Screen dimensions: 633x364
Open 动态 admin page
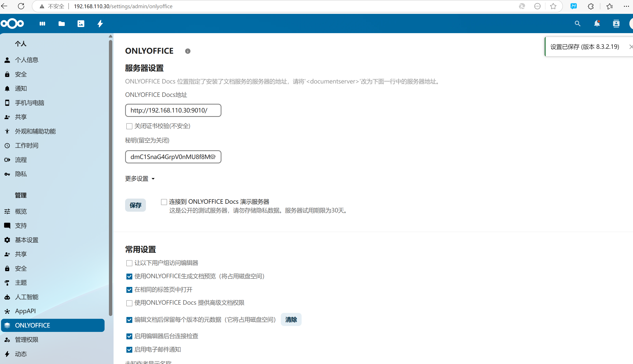(53, 354)
